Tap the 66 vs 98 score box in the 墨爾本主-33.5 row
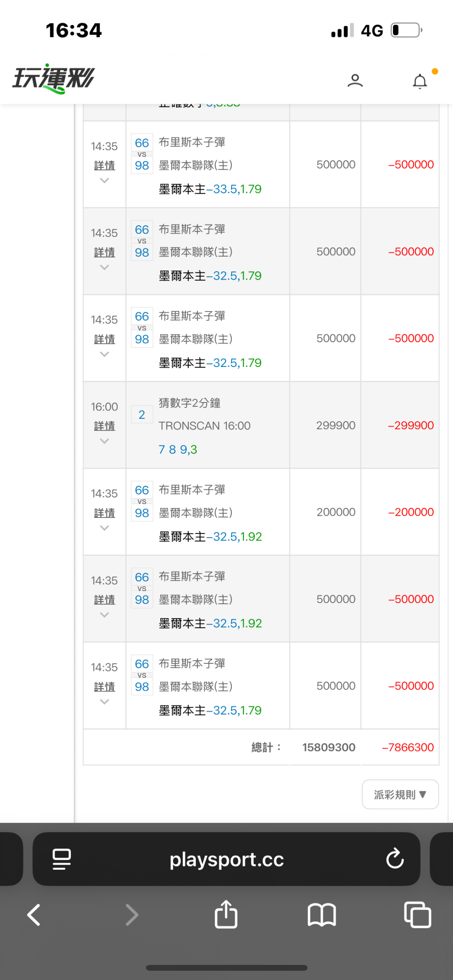Screen dimensions: 453x980 pos(142,154)
